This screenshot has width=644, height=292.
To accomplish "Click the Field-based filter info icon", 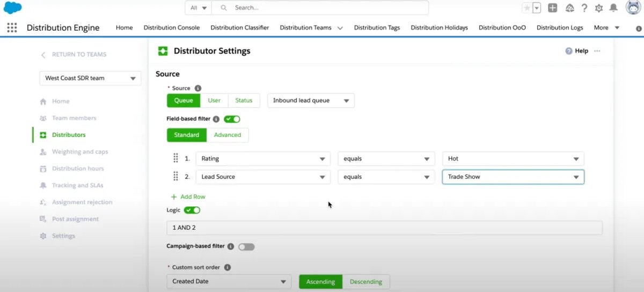I will (x=216, y=119).
